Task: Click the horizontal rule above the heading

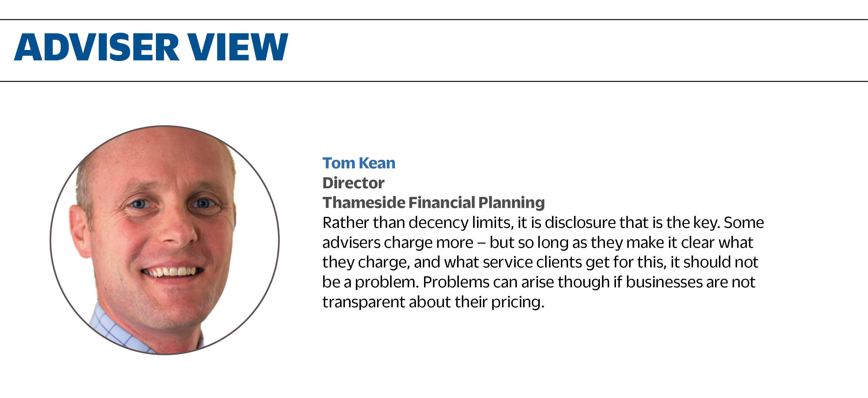Action: pos(434,20)
